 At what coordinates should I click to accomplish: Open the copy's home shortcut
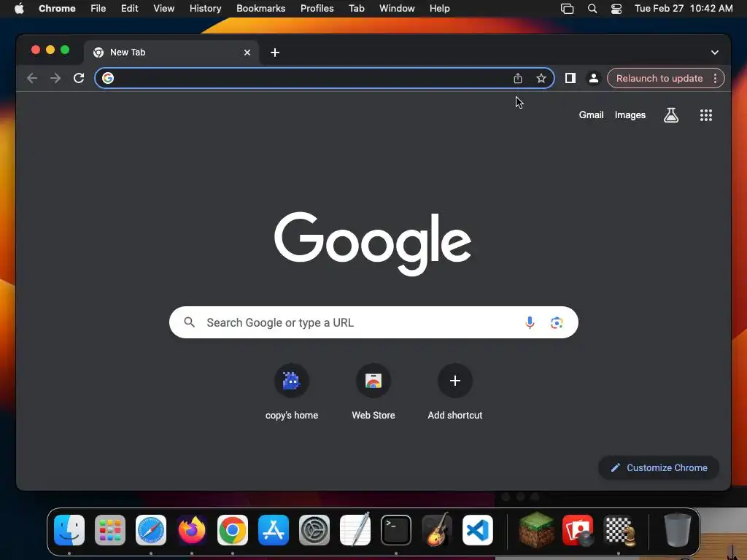click(x=292, y=392)
